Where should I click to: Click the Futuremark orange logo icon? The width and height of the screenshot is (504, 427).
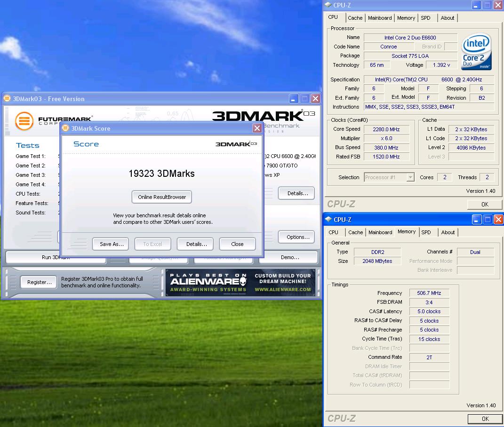click(24, 121)
